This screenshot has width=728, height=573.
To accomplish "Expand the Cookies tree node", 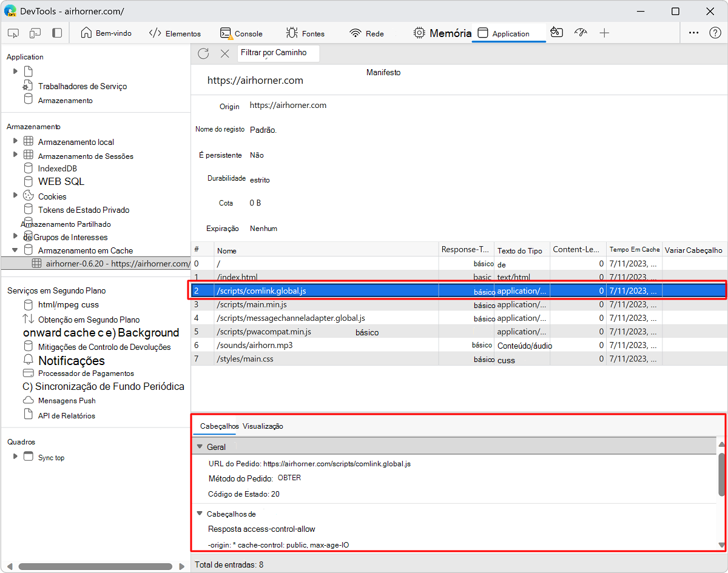I will pyautogui.click(x=15, y=195).
